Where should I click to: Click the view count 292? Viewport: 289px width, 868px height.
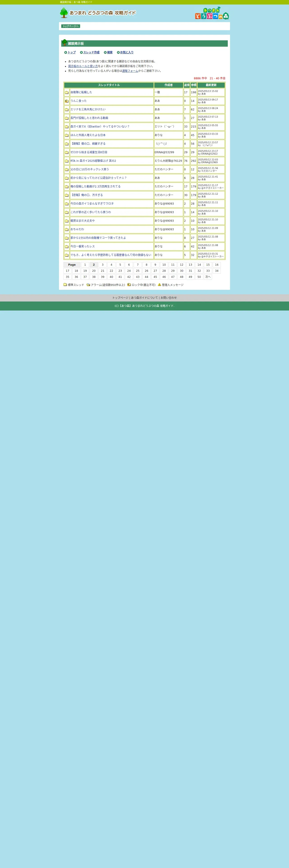click(x=193, y=161)
